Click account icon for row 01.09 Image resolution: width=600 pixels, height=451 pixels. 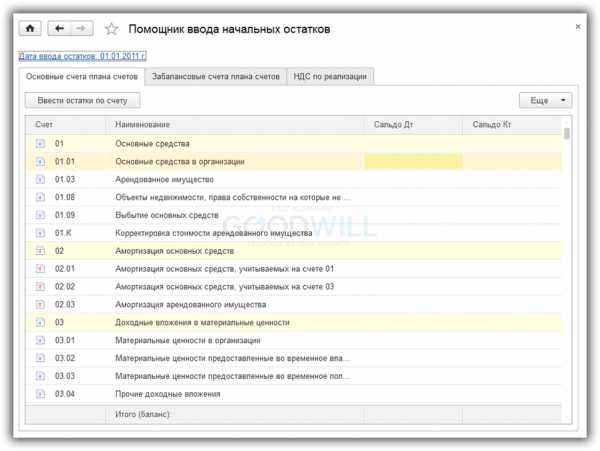pos(40,215)
